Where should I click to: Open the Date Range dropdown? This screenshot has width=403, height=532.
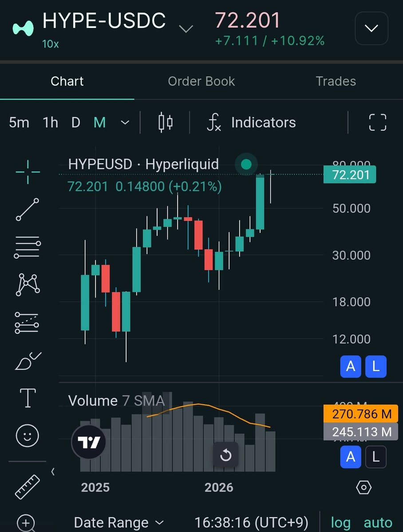(119, 523)
